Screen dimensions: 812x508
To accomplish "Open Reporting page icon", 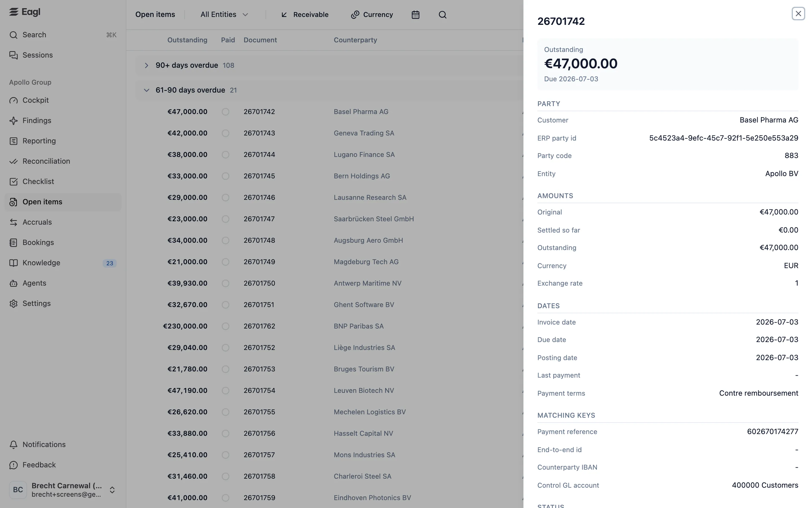I will coord(14,141).
